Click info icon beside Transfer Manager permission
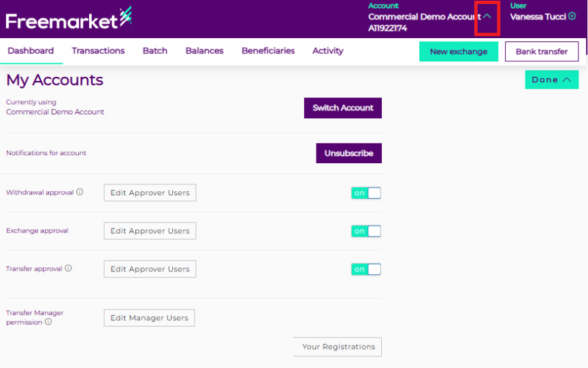 (x=48, y=322)
